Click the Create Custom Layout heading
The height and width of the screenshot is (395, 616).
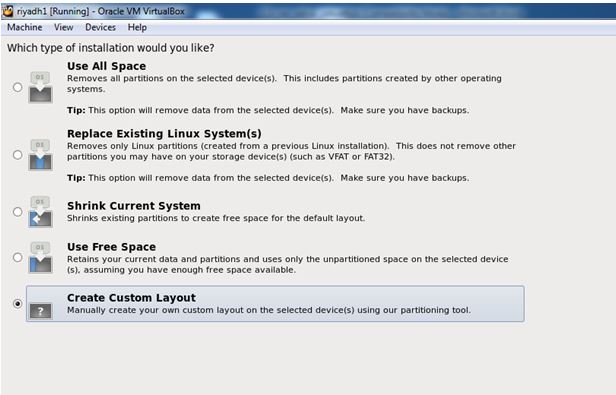tap(131, 298)
